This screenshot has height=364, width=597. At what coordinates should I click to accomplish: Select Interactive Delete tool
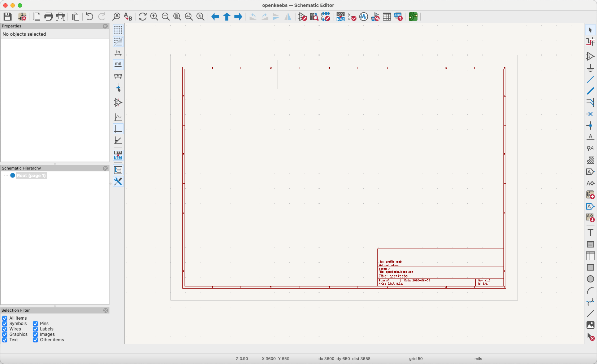[x=590, y=337]
